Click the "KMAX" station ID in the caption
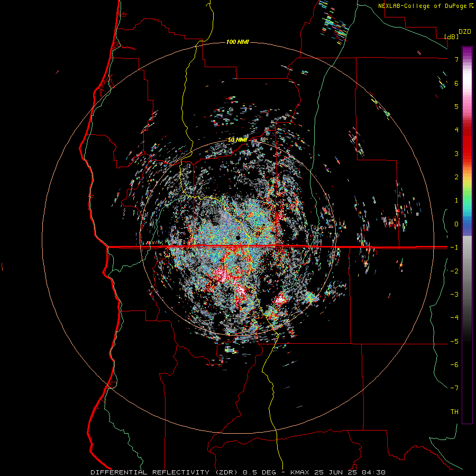The width and height of the screenshot is (476, 476). point(300,472)
